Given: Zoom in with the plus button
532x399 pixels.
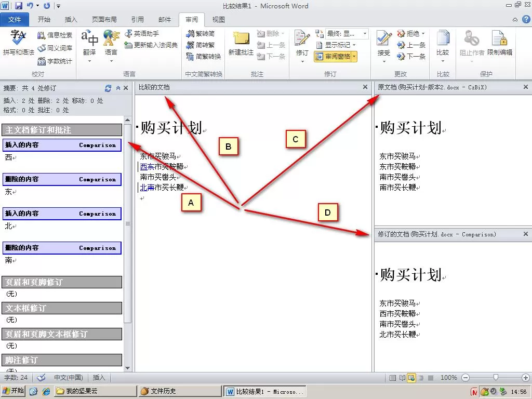Looking at the screenshot, I should 526,378.
